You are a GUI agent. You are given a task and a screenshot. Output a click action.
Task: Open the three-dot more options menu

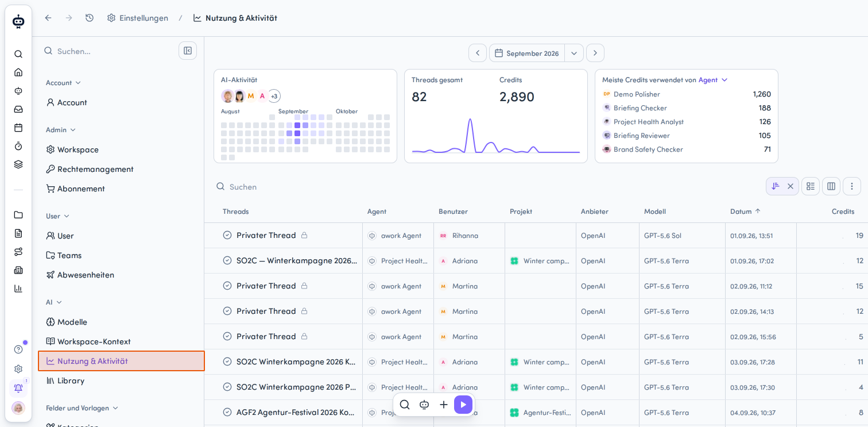pos(852,186)
